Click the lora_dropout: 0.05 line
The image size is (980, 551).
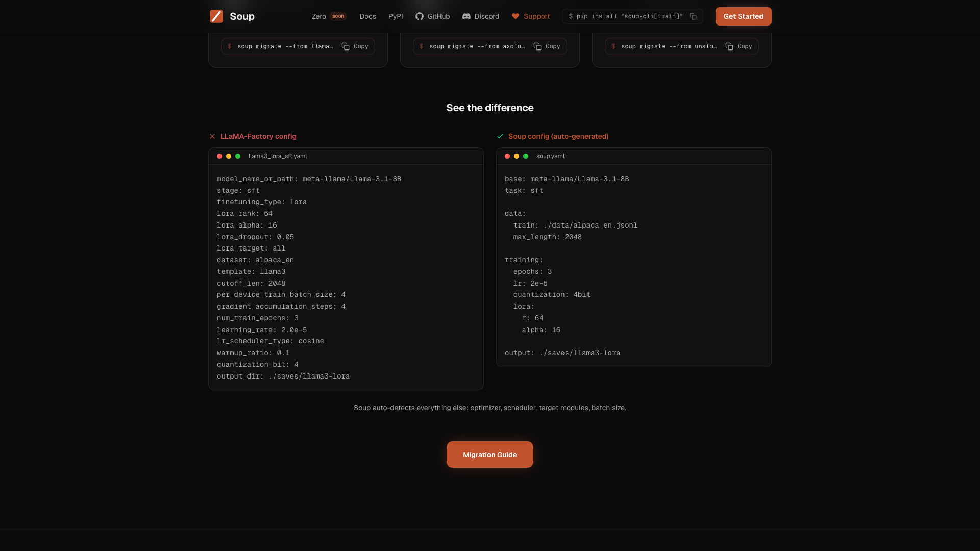coord(255,237)
